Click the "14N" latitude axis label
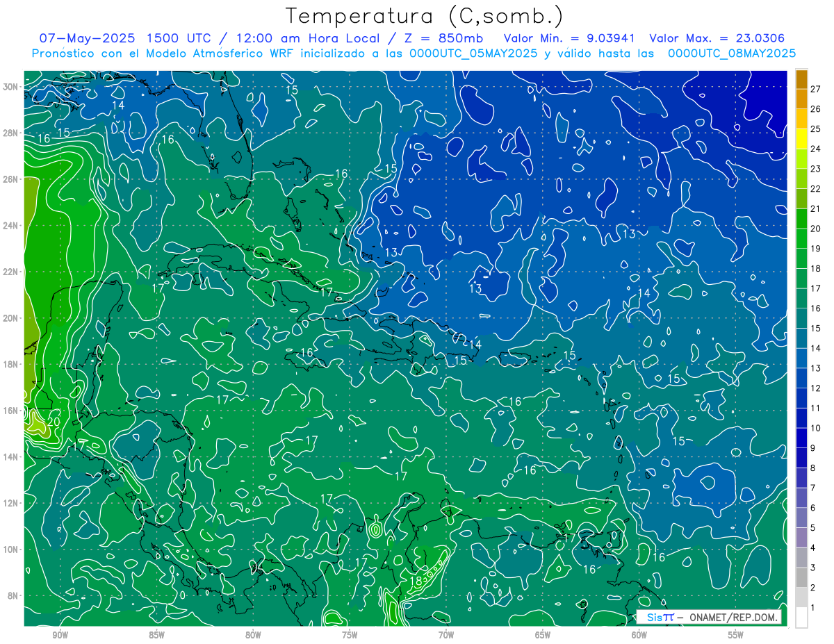The width and height of the screenshot is (834, 644). tap(12, 457)
